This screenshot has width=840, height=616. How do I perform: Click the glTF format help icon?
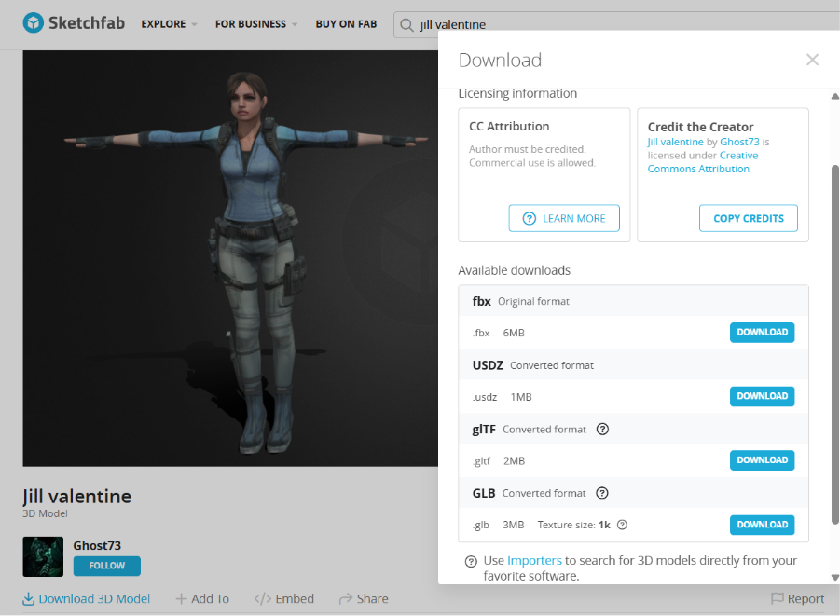[x=602, y=429]
